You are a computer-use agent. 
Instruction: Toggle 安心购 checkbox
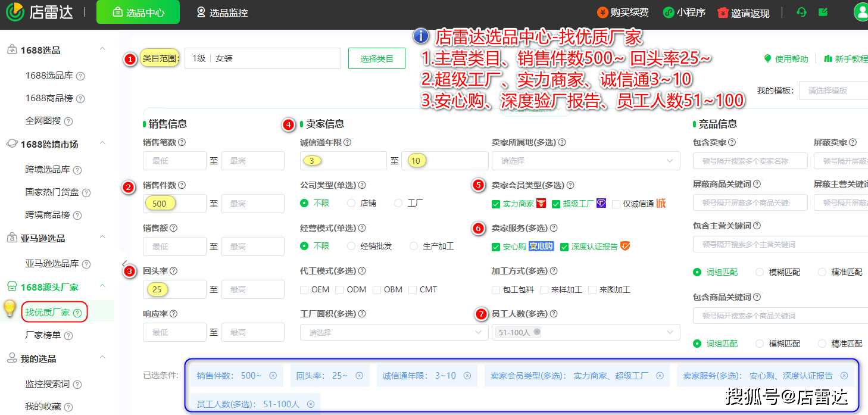[496, 246]
